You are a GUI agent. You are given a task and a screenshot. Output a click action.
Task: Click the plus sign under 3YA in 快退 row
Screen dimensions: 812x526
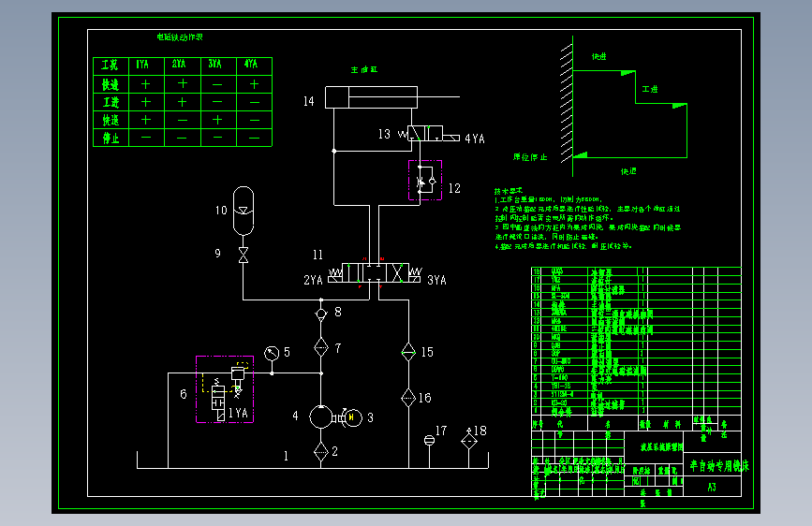(217, 120)
